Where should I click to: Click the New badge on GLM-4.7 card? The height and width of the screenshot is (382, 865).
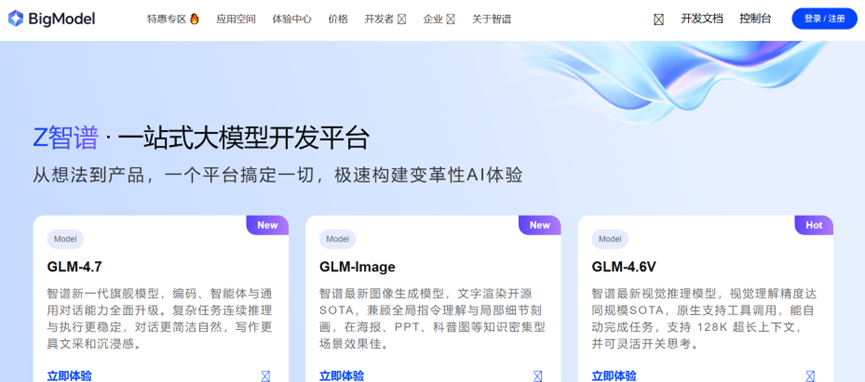pos(268,225)
